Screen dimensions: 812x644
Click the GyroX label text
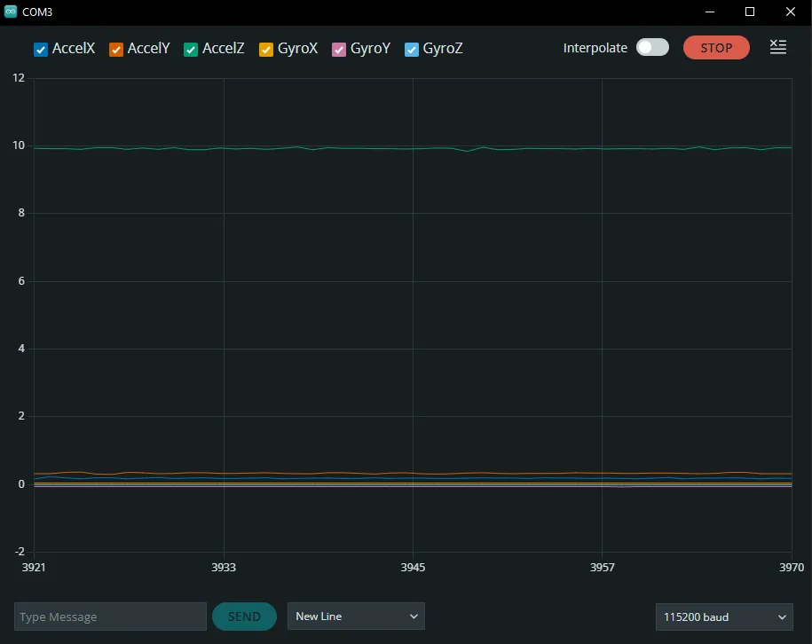pos(297,49)
